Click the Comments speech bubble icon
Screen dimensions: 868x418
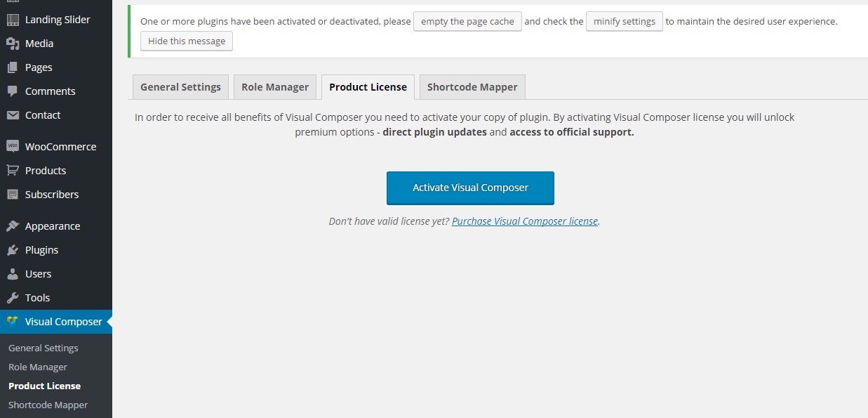pos(12,91)
